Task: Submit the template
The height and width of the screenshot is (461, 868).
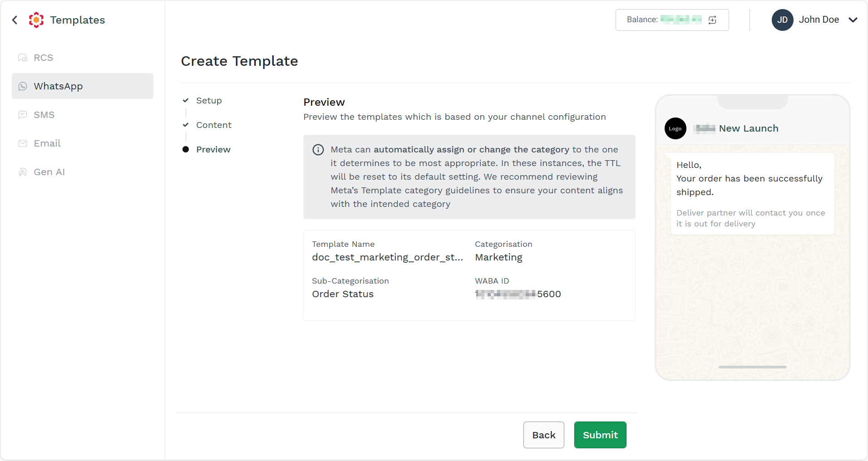Action: pyautogui.click(x=600, y=435)
